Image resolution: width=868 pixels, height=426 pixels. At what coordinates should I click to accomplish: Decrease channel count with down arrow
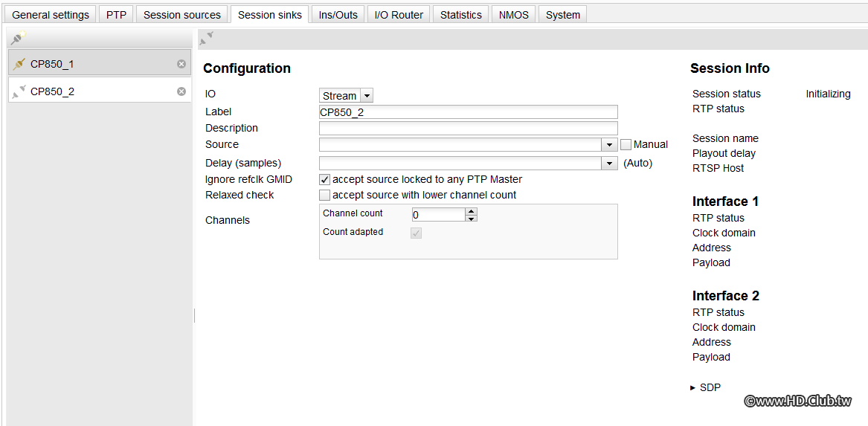(471, 218)
